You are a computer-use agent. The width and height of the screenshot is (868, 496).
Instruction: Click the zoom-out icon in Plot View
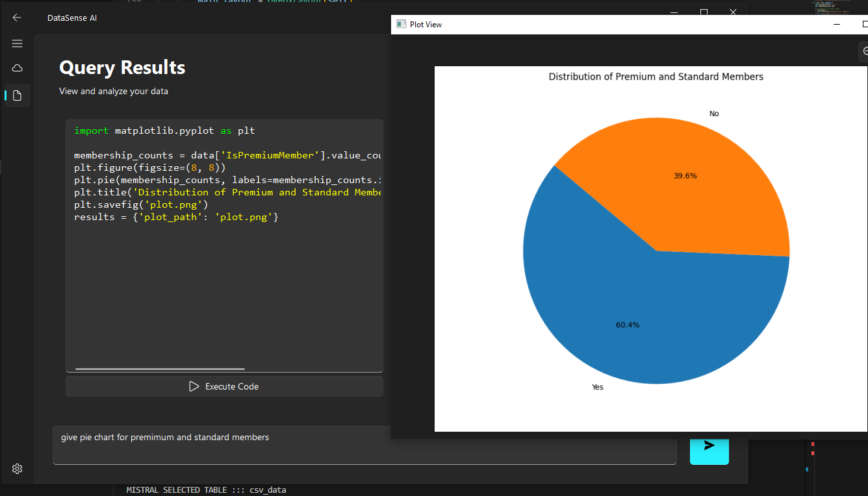click(x=864, y=51)
